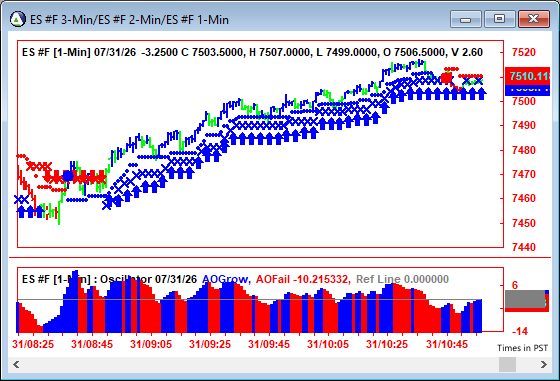Click the gray oscillator value marker on axis
This screenshot has width=560, height=381.
point(525,299)
